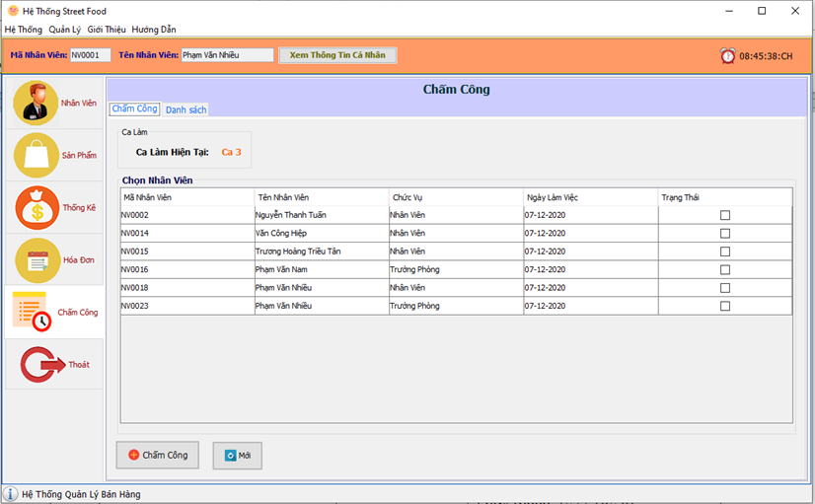Click the Street Food app title icon
Image resolution: width=815 pixels, height=504 pixels.
point(13,11)
